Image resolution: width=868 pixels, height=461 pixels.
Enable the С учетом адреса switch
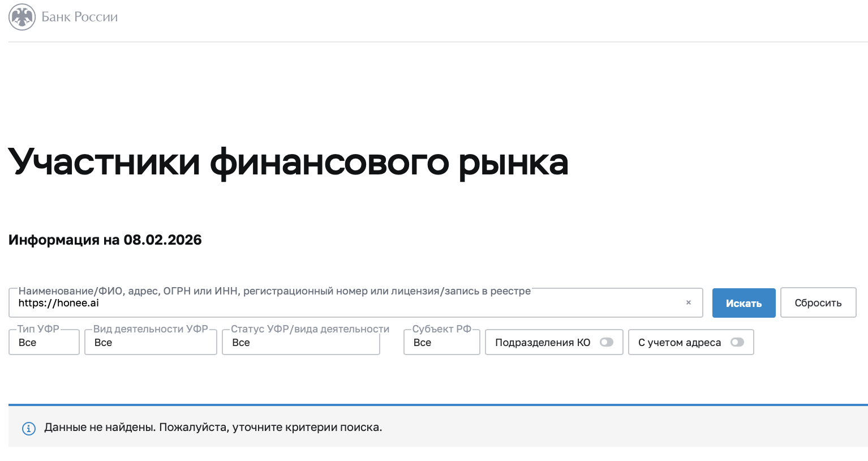[737, 342]
